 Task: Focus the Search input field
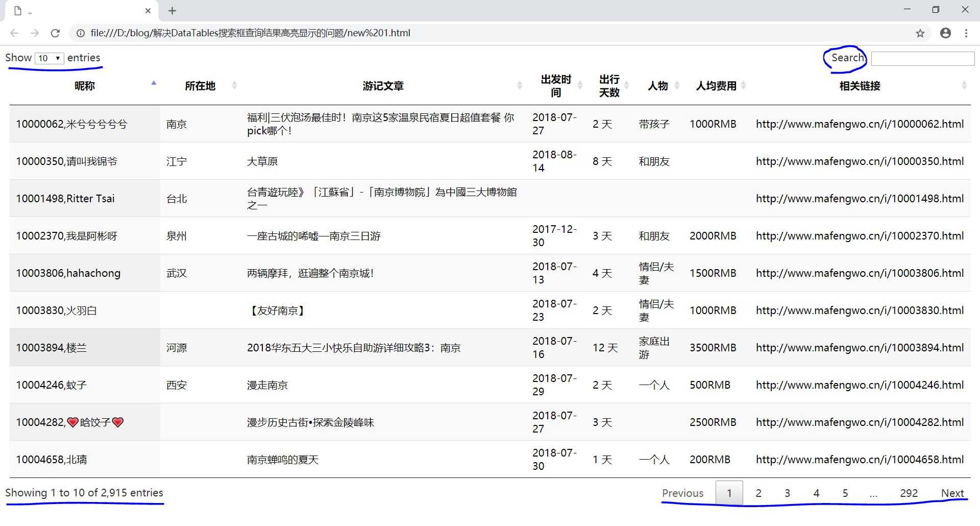tap(923, 59)
